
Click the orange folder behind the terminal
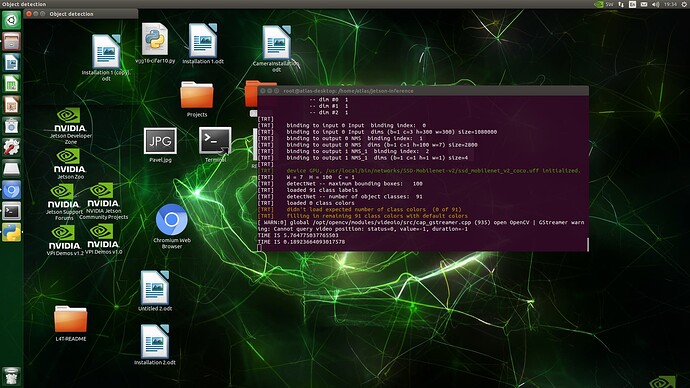(251, 93)
